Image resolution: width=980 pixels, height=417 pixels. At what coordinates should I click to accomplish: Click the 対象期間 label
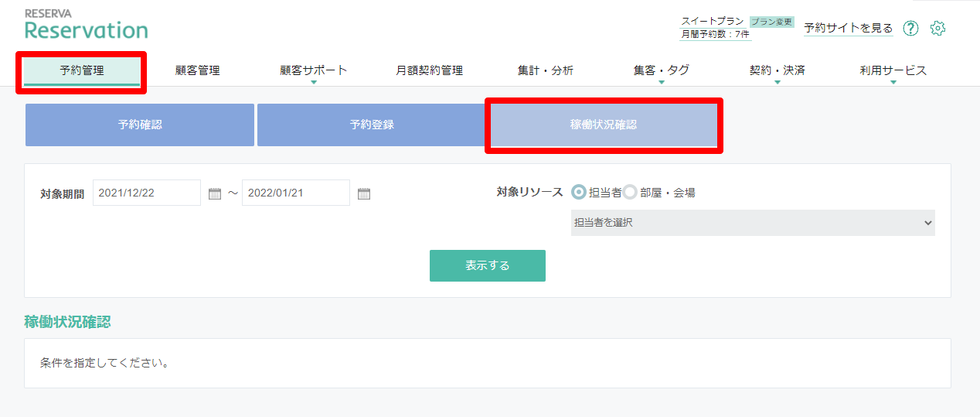[x=63, y=193]
